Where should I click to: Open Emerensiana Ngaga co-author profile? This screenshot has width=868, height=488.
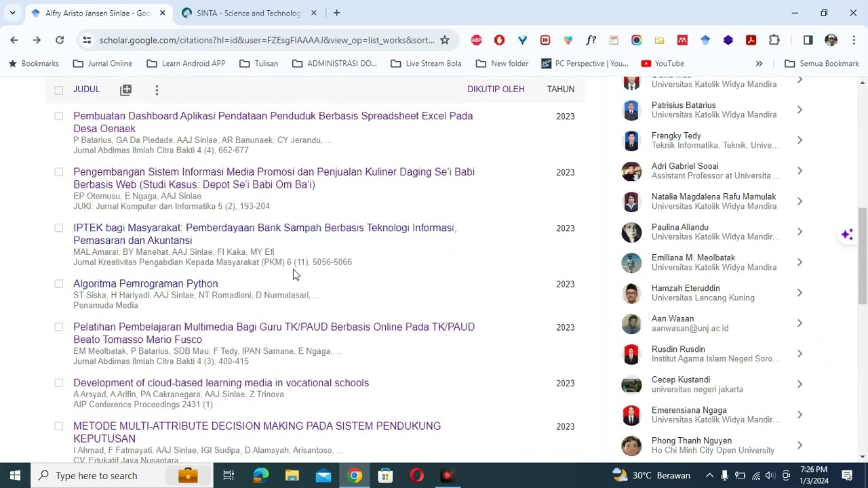(689, 410)
